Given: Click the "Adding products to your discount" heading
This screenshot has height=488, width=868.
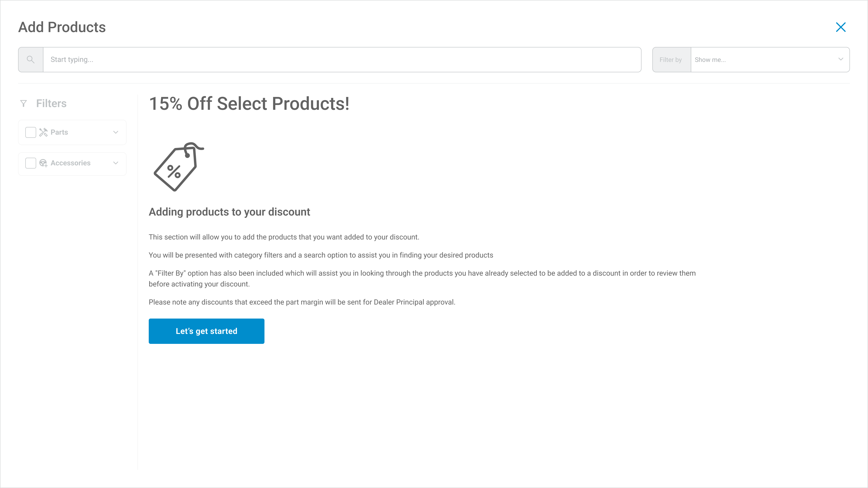Looking at the screenshot, I should [229, 212].
